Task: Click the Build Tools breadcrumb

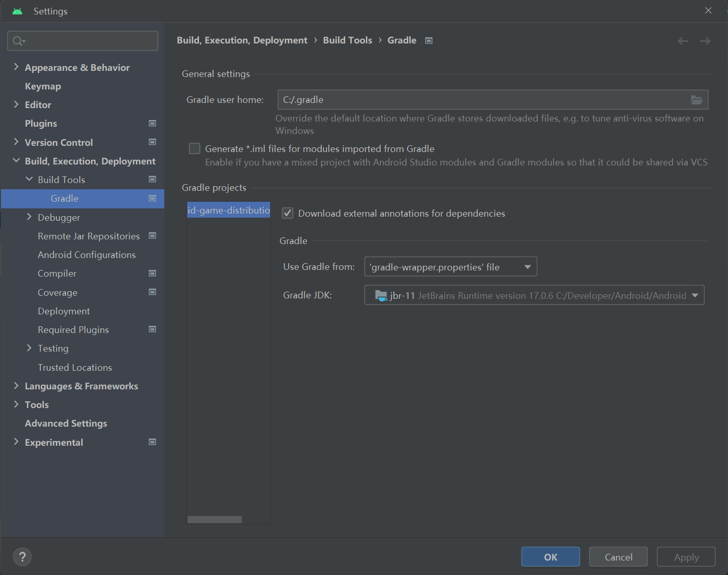Action: pos(348,40)
